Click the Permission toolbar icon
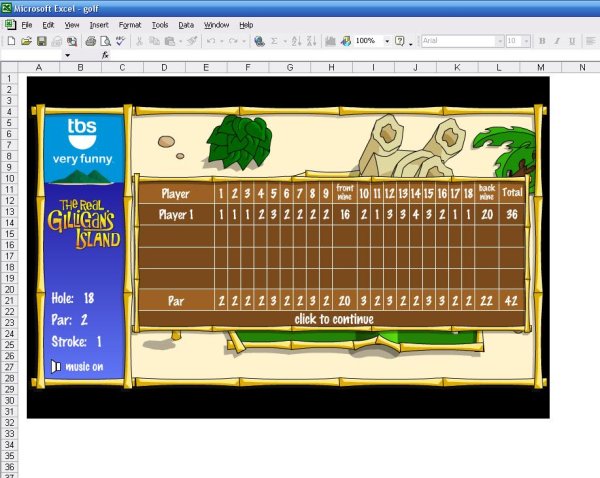 click(x=57, y=41)
